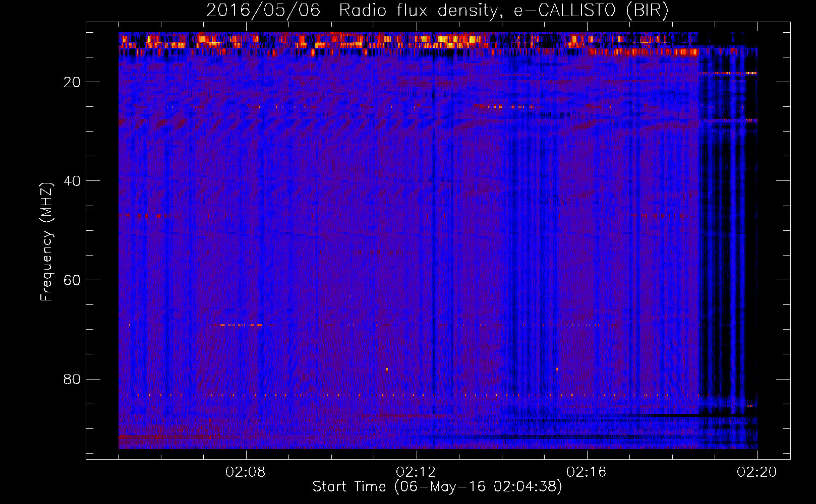Click the '40' frequency tick label
The height and width of the screenshot is (504, 816).
[x=72, y=181]
